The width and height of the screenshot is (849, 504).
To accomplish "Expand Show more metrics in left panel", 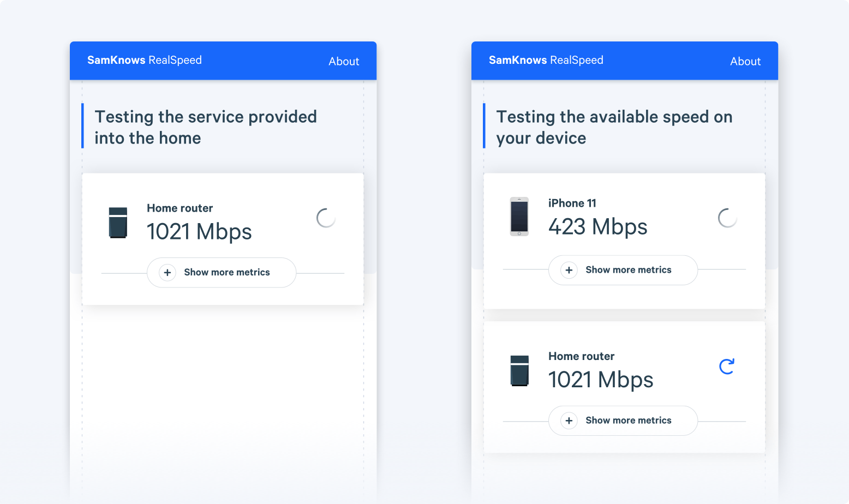I will pos(222,272).
